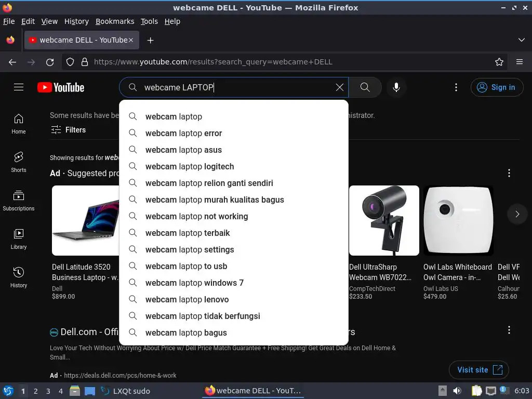Select suggestion 'webcam laptop lenovo'
This screenshot has height=399, width=532.
[234, 299]
